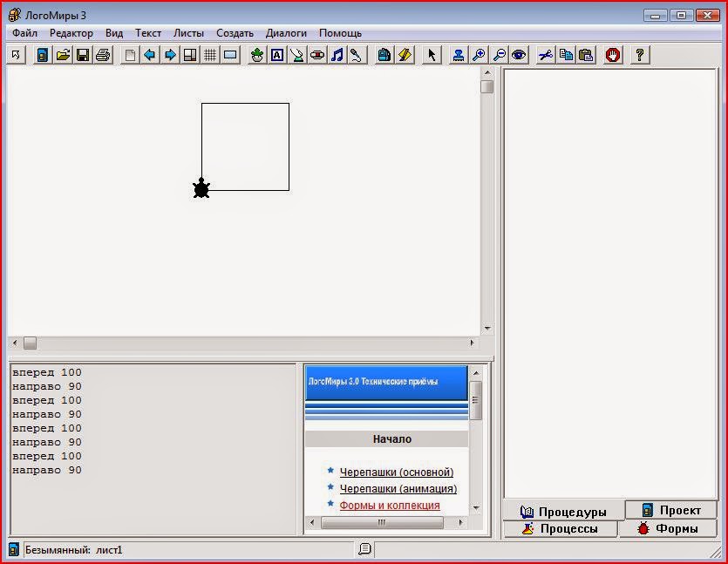Image resolution: width=728 pixels, height=564 pixels.
Task: Create a new page with the blank sheet icon
Action: click(x=130, y=55)
